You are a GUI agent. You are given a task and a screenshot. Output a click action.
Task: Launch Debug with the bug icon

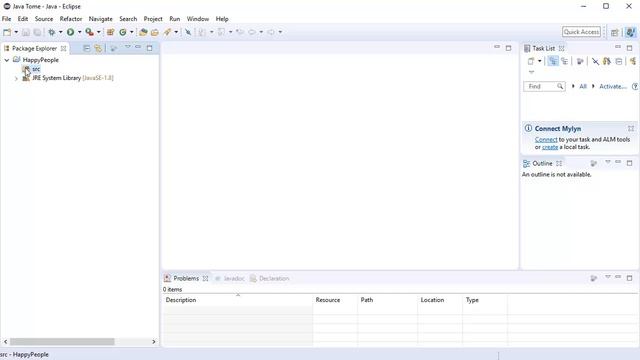(52, 32)
